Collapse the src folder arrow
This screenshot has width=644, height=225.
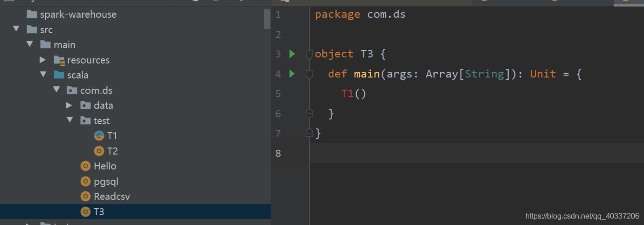coord(16,29)
